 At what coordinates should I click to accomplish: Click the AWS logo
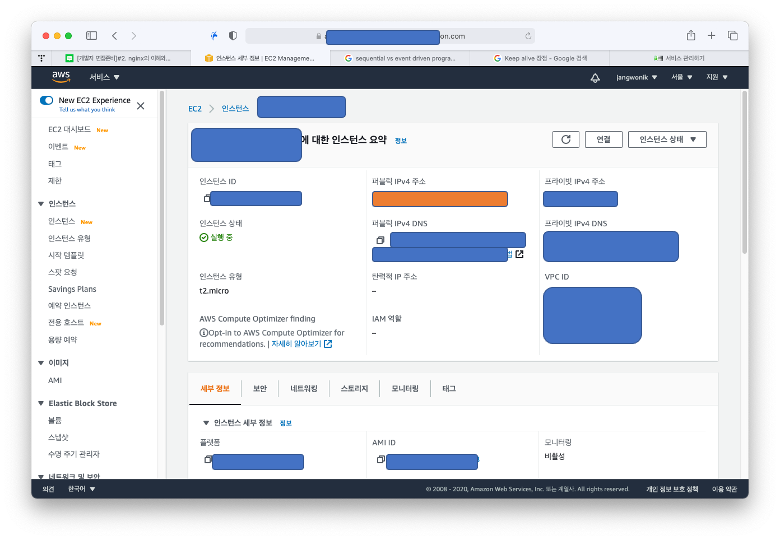[x=61, y=76]
